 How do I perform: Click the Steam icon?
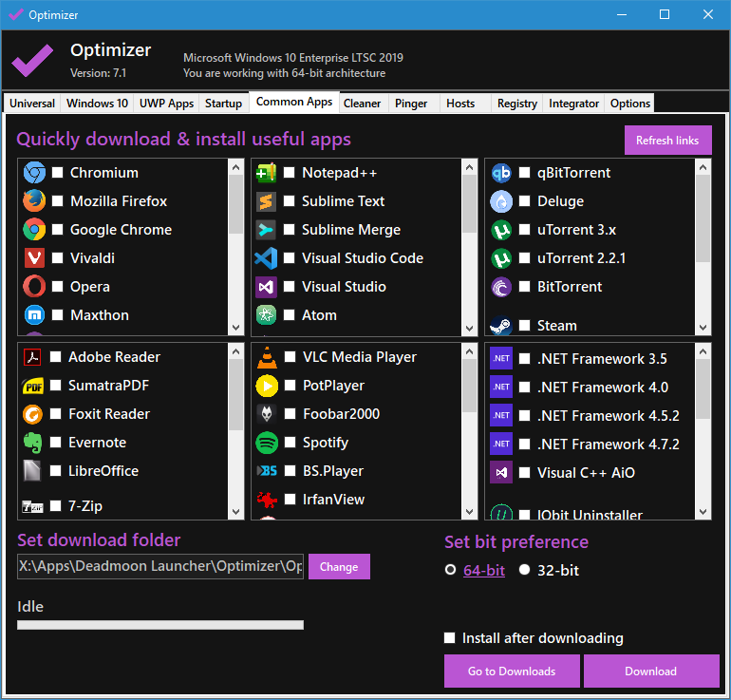point(501,326)
